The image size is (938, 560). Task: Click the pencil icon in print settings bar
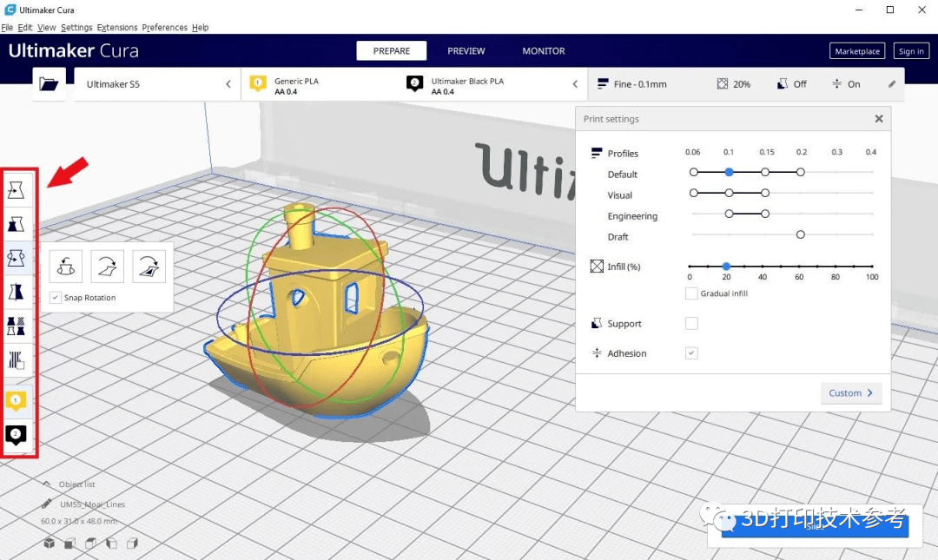(x=891, y=84)
